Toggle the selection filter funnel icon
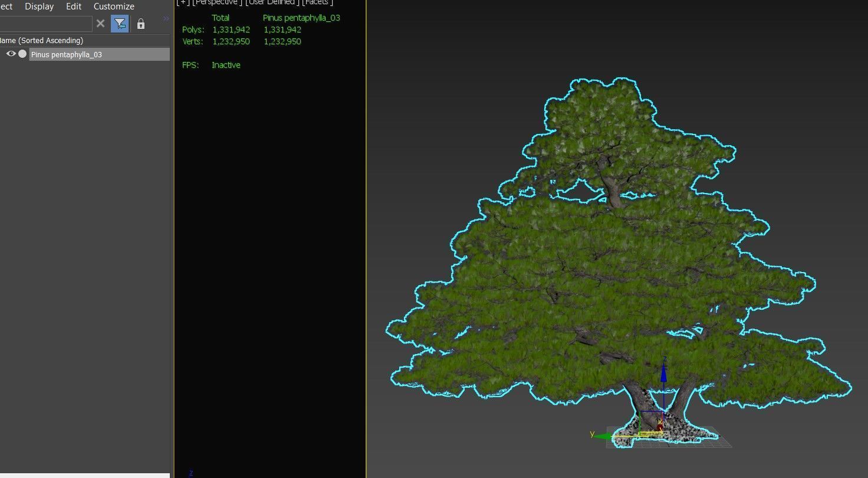868x478 pixels. pyautogui.click(x=120, y=24)
